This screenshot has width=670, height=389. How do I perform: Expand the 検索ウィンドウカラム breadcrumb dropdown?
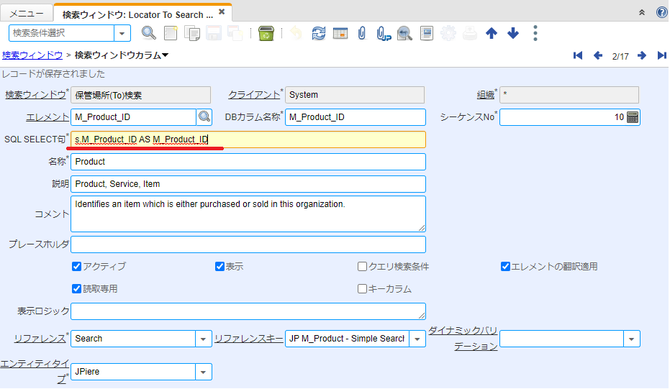tap(165, 55)
